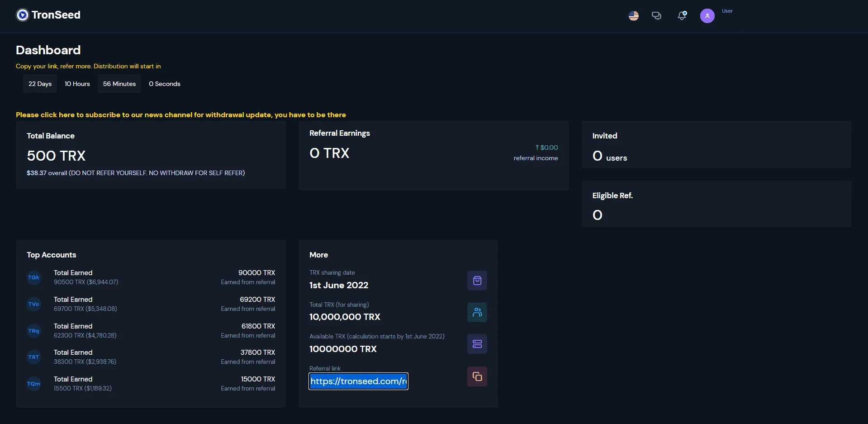Viewport: 868px width, 424px height.
Task: Click the User label in header
Action: point(727,11)
